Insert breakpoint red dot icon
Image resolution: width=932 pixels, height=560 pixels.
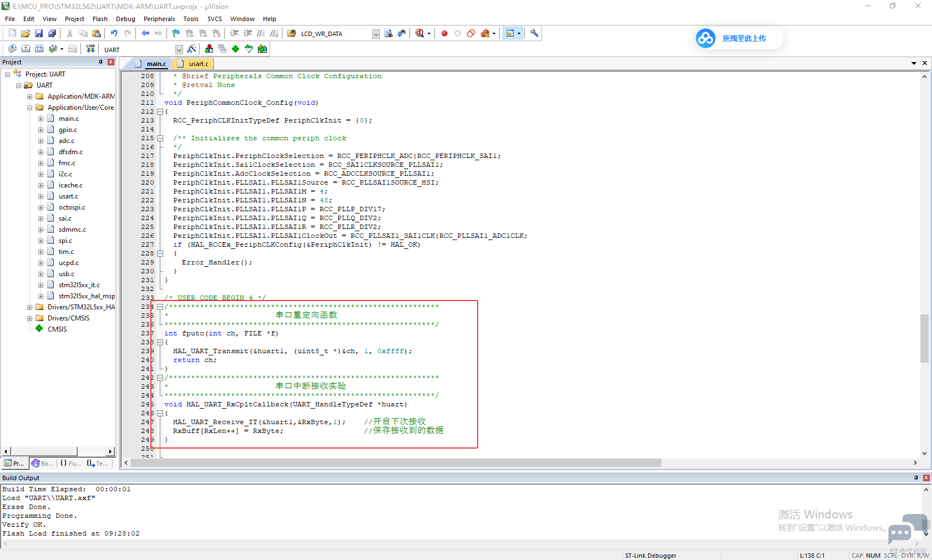click(444, 33)
